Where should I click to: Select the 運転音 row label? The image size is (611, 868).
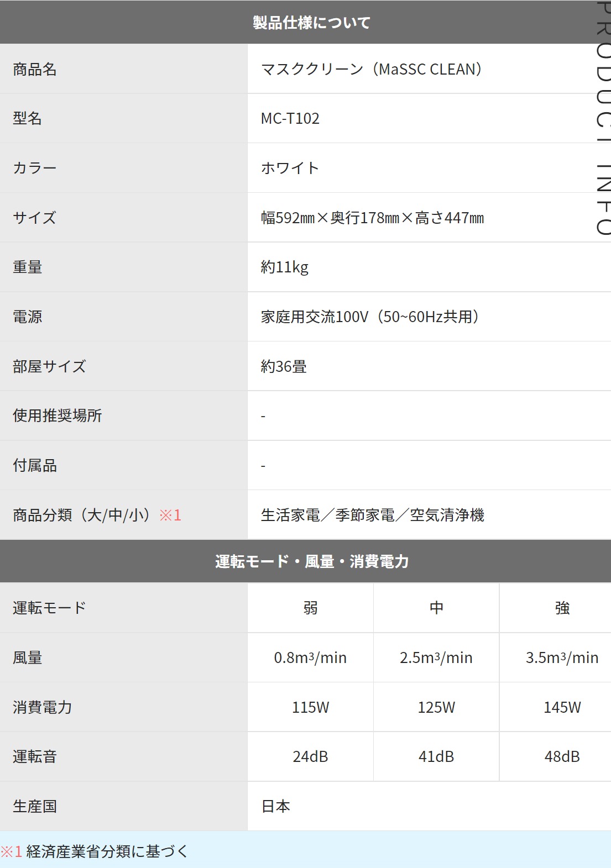click(x=35, y=757)
